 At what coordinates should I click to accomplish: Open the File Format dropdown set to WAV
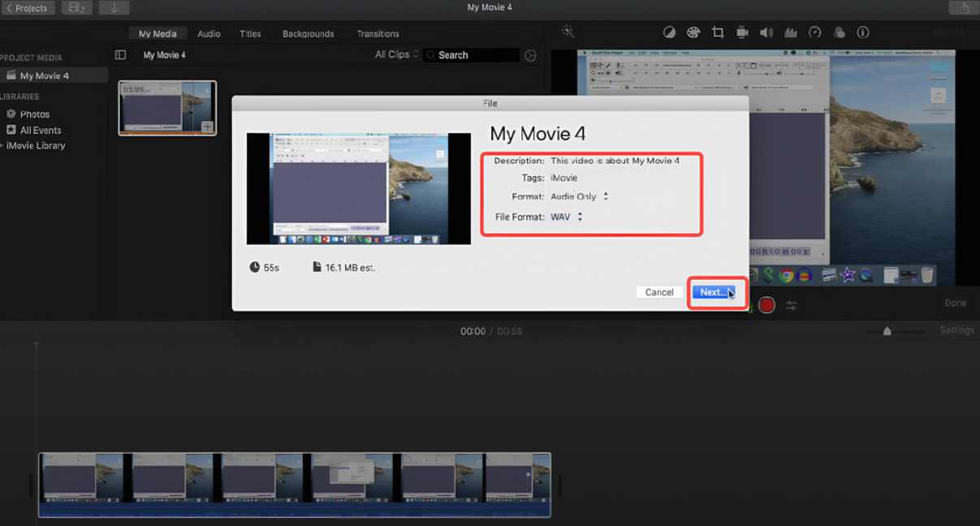pos(567,217)
